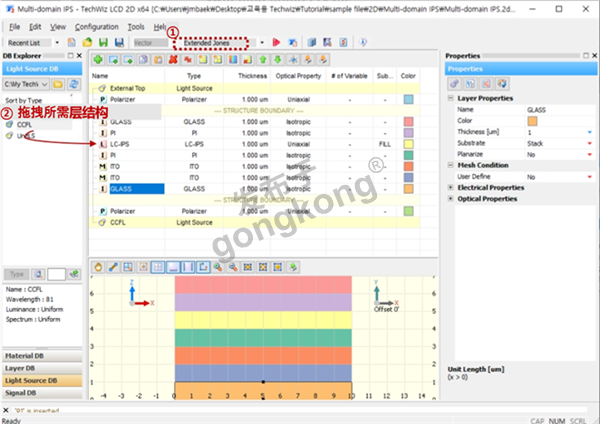Expand the Electrical Properties section
The image size is (600, 424).
click(x=451, y=188)
